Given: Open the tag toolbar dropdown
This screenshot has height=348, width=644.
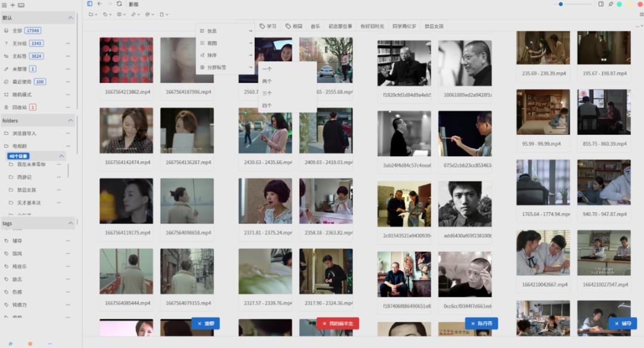Looking at the screenshot, I should (107, 14).
